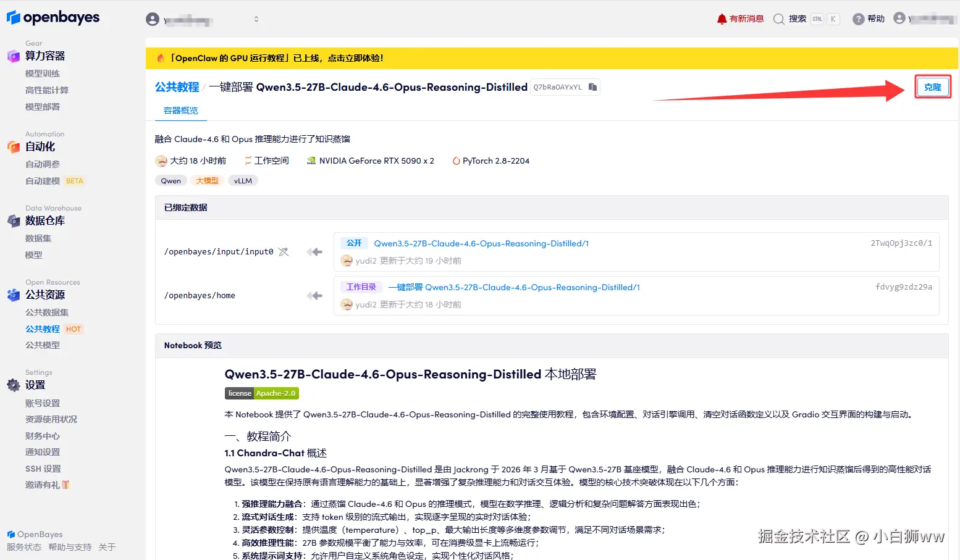Click the 邀请有礼 sidebar entry
Viewport: 960px width, 560px height.
(x=48, y=485)
